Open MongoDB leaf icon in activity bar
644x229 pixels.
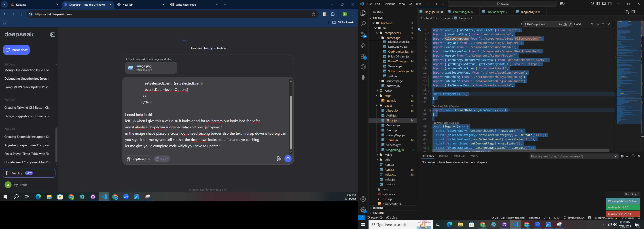pyautogui.click(x=363, y=78)
